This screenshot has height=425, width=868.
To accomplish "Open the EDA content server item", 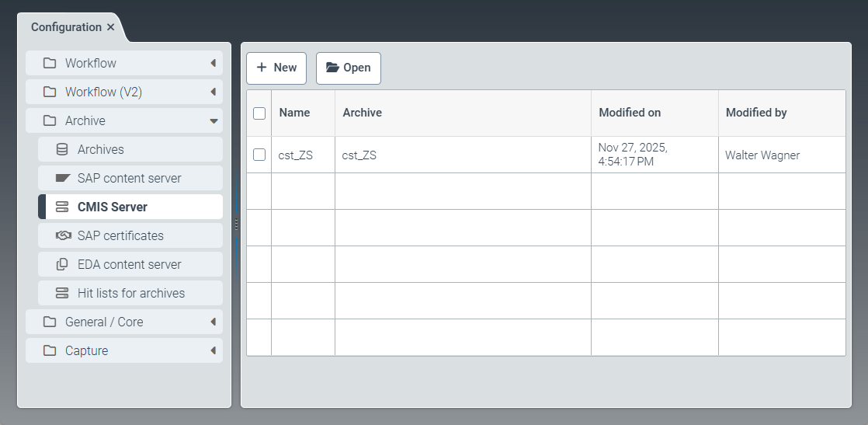I will 130,264.
